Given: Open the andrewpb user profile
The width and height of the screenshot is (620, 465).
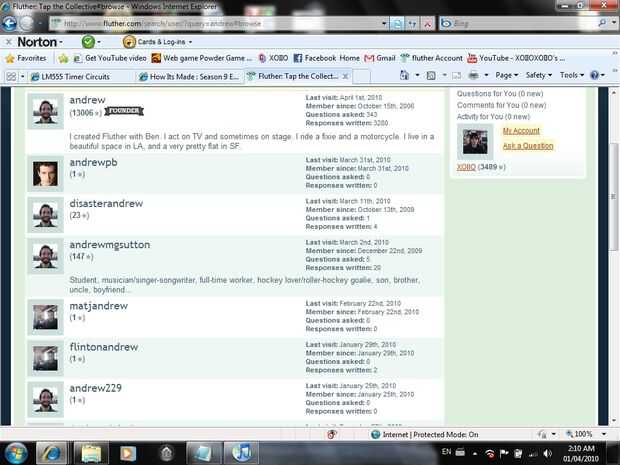Looking at the screenshot, I should click(x=93, y=163).
